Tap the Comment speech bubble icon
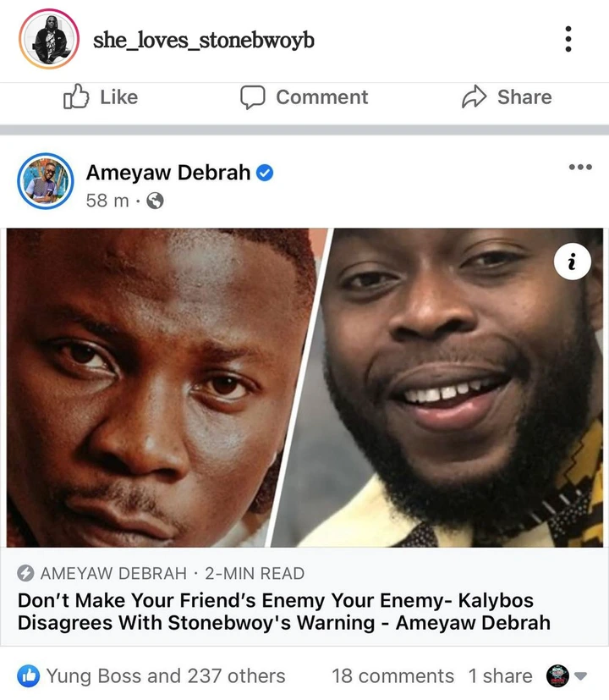The image size is (609, 700). 253,96
